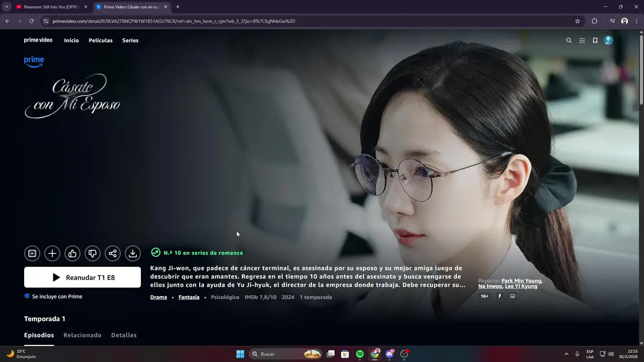Screen dimensions: 644x362
Task: Close the Paramore YouTube tab
Action: tap(86, 7)
